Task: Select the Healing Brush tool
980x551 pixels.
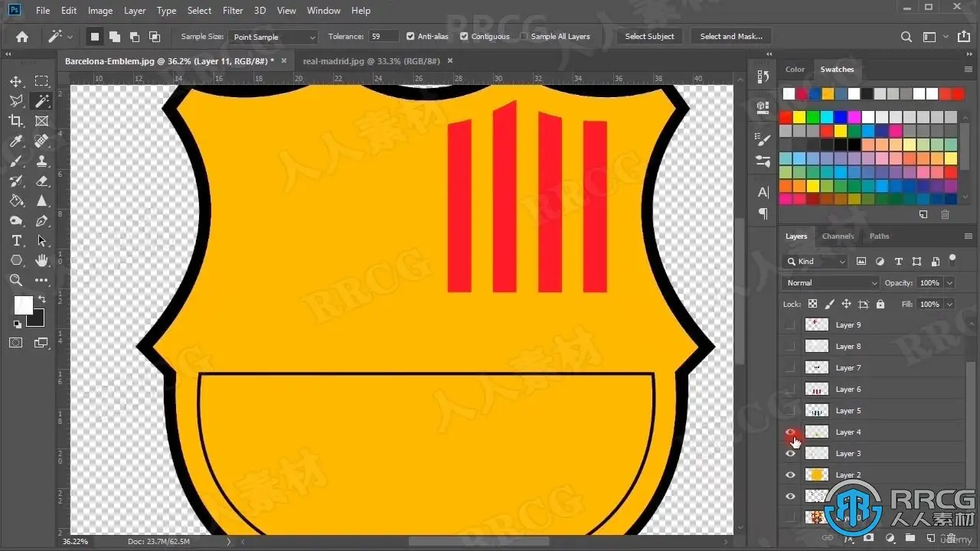Action: (42, 141)
